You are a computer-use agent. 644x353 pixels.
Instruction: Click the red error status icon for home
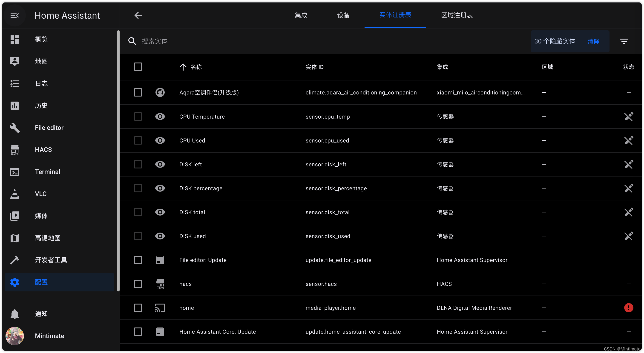click(x=629, y=308)
